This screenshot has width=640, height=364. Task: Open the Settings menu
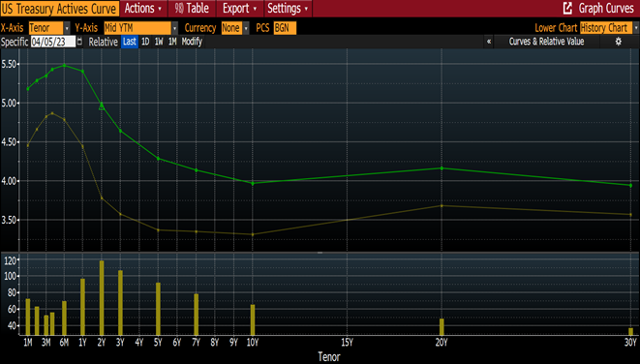point(288,8)
